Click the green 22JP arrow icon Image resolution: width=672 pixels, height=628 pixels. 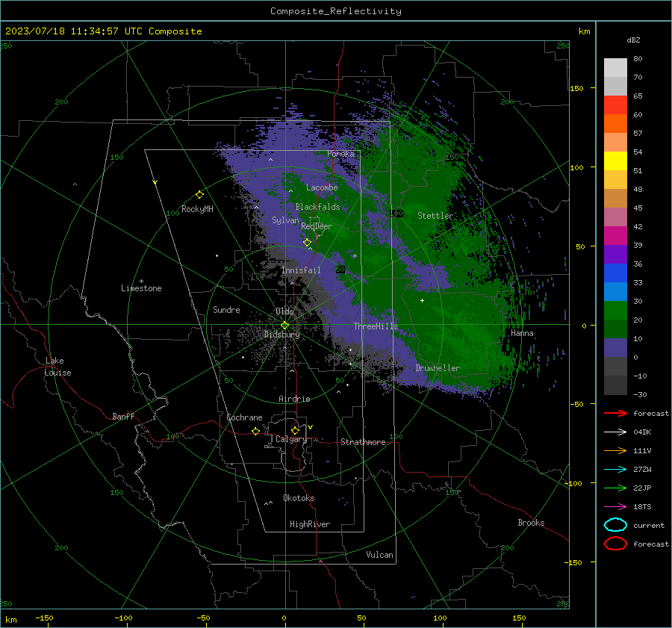click(615, 488)
